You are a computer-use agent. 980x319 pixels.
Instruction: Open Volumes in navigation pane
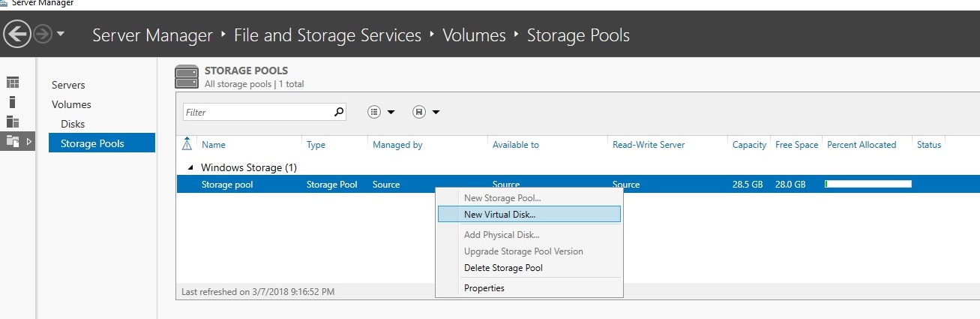71,104
